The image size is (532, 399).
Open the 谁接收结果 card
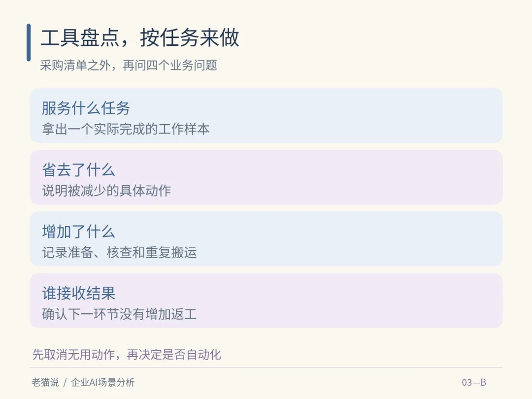266,300
